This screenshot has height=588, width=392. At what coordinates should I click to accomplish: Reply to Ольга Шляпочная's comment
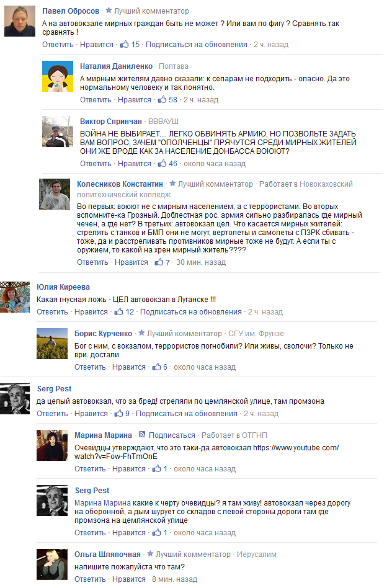coord(90,579)
